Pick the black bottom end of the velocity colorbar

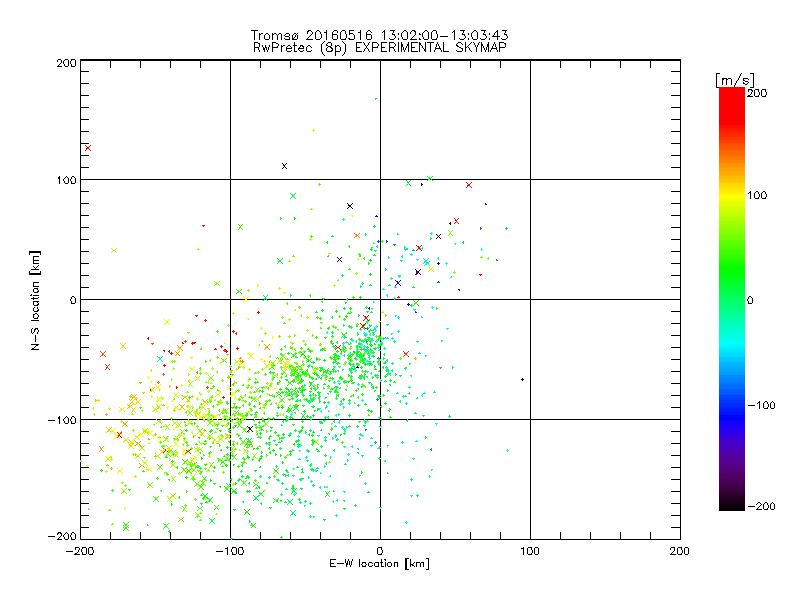tap(732, 505)
